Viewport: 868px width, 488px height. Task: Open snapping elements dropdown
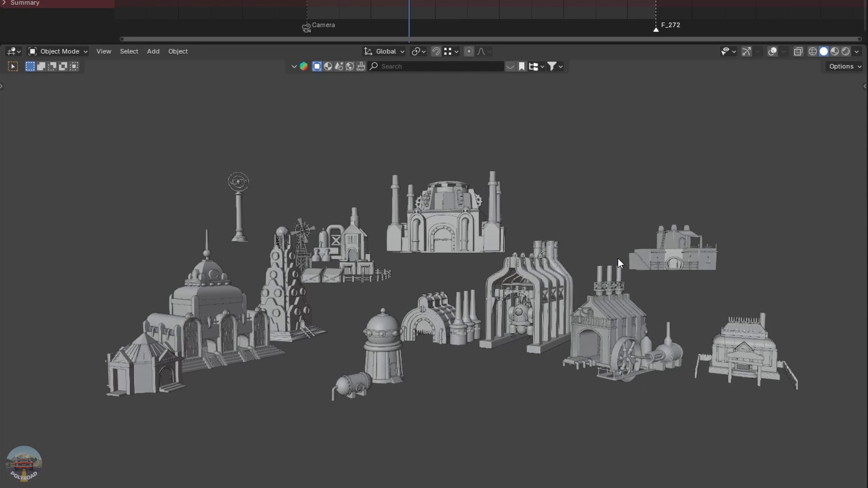(451, 52)
